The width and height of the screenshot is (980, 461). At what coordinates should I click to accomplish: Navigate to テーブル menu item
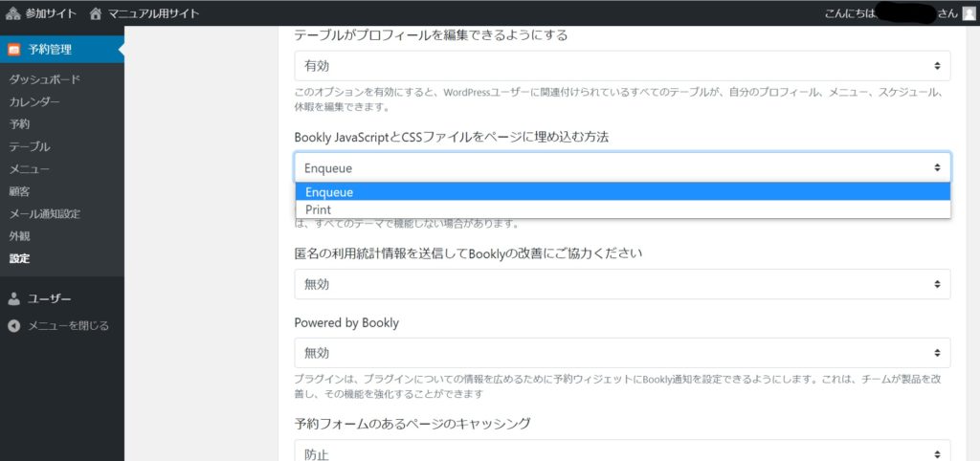(x=30, y=146)
